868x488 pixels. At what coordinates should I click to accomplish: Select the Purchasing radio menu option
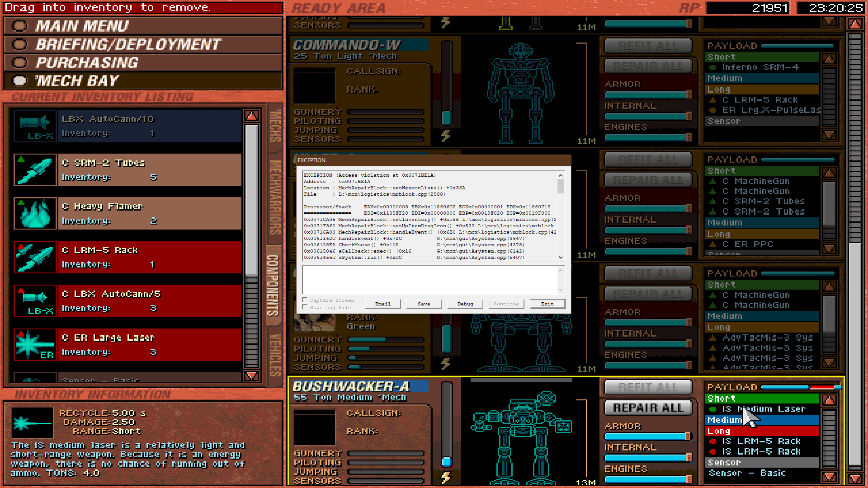[20, 62]
